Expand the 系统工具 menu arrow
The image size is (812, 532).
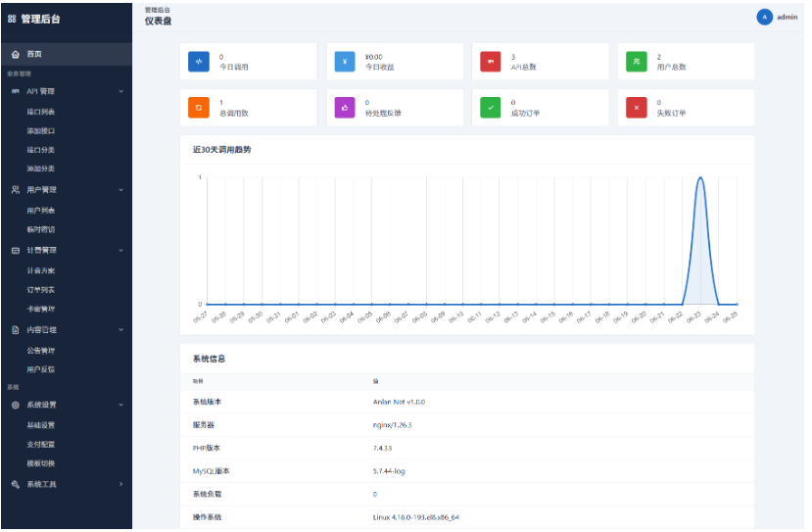pyautogui.click(x=121, y=485)
